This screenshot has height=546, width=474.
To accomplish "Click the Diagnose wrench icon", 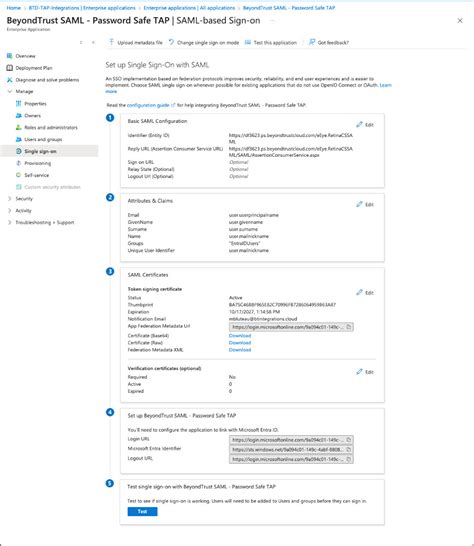I will [9, 80].
